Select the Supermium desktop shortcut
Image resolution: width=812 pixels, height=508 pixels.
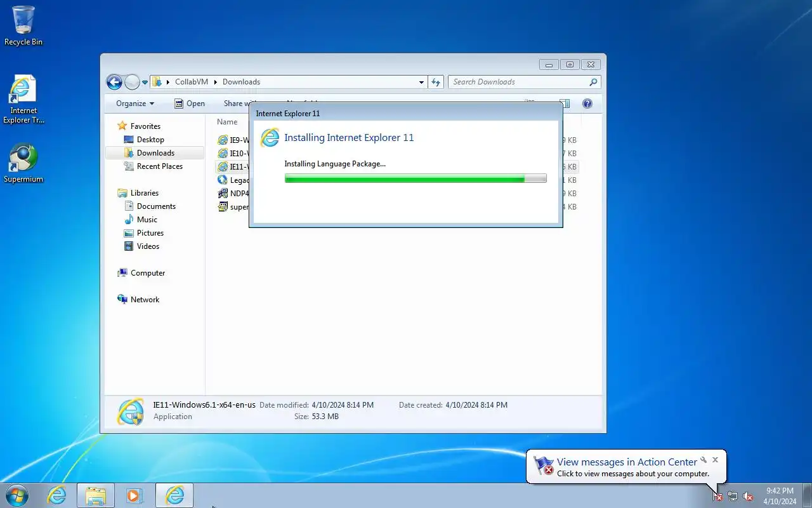pos(23,163)
